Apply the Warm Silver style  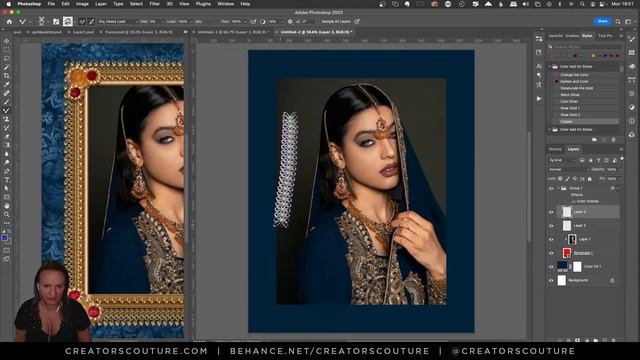point(586,95)
